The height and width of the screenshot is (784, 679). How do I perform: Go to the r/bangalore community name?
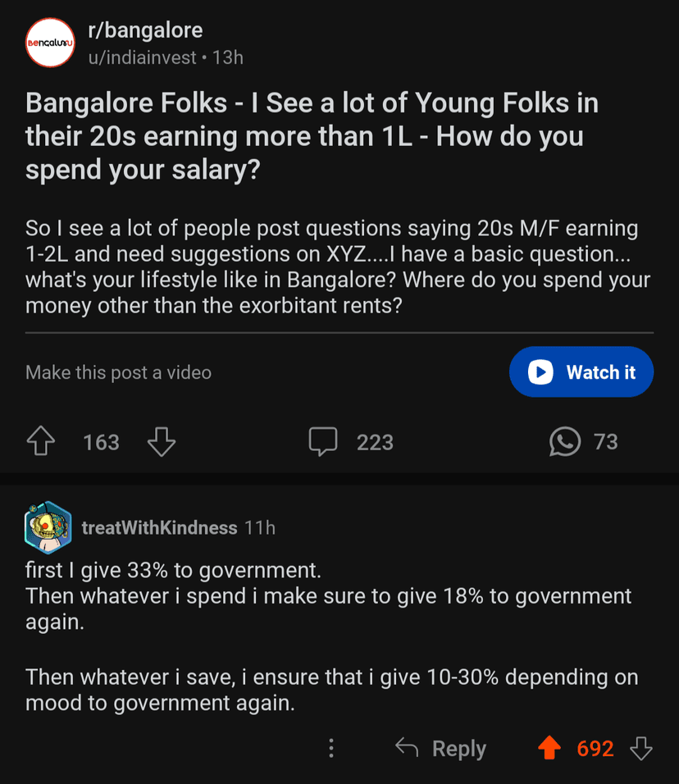[145, 31]
